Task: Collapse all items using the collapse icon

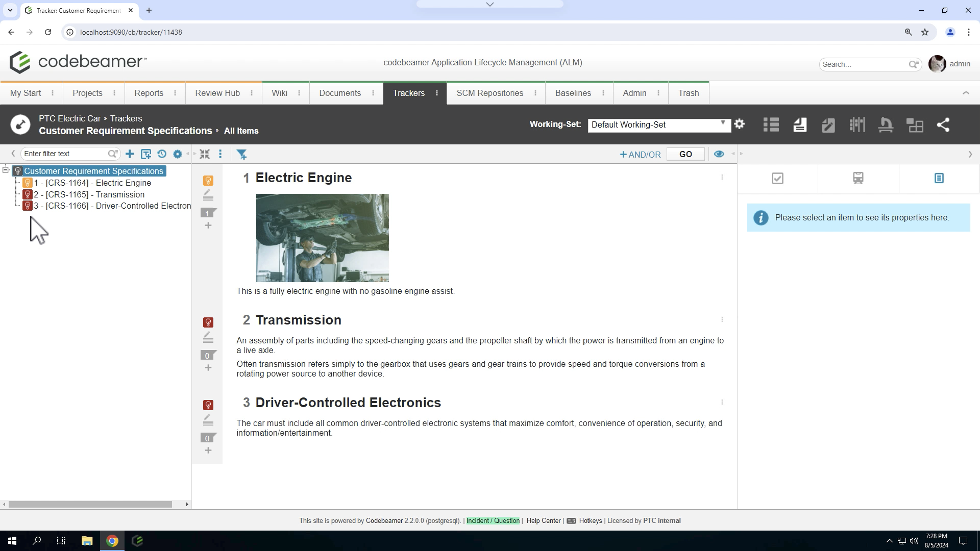Action: tap(205, 154)
